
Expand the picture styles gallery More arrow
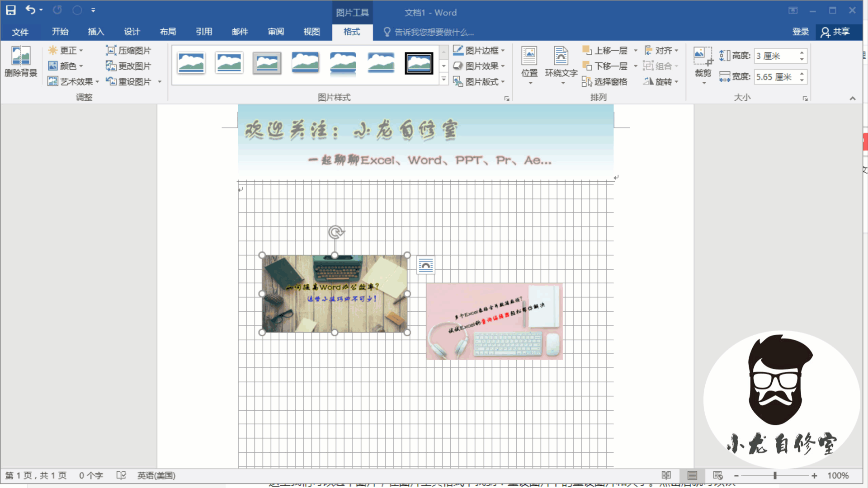click(443, 79)
